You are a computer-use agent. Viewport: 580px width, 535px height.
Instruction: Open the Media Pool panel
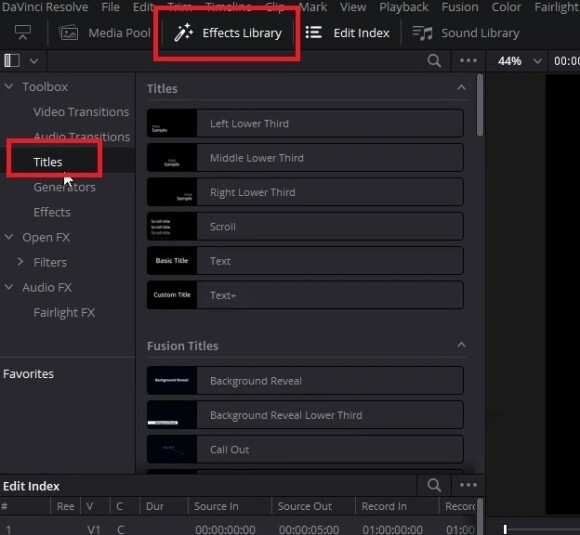coord(105,33)
